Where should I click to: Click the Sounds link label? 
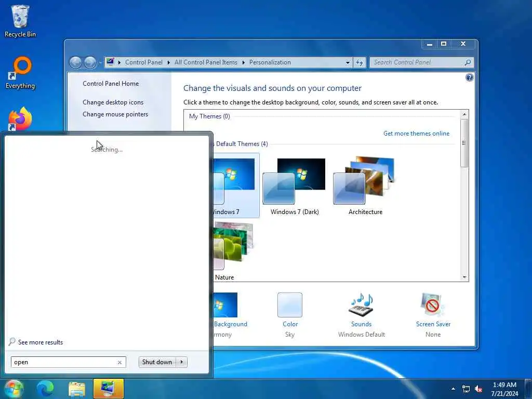coord(362,324)
